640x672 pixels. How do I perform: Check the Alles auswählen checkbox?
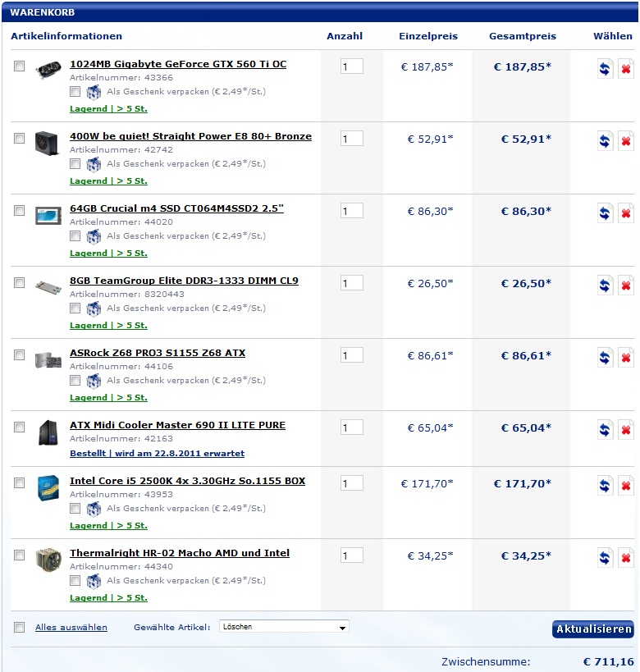tap(20, 628)
